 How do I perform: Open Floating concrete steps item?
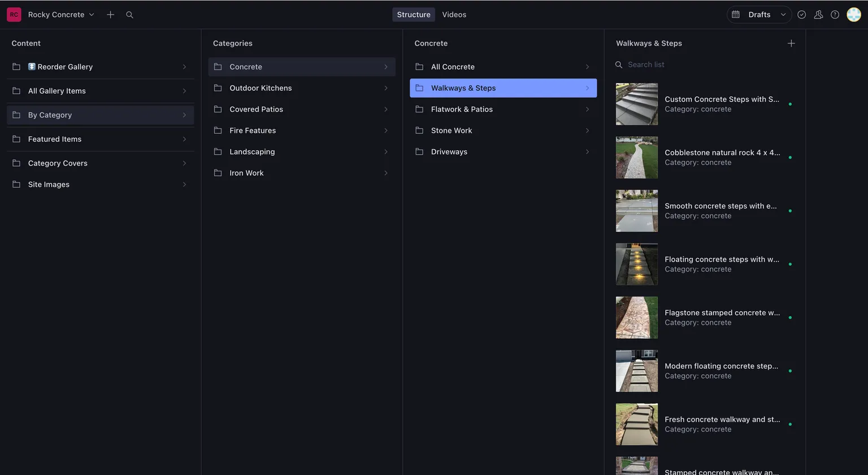click(705, 264)
